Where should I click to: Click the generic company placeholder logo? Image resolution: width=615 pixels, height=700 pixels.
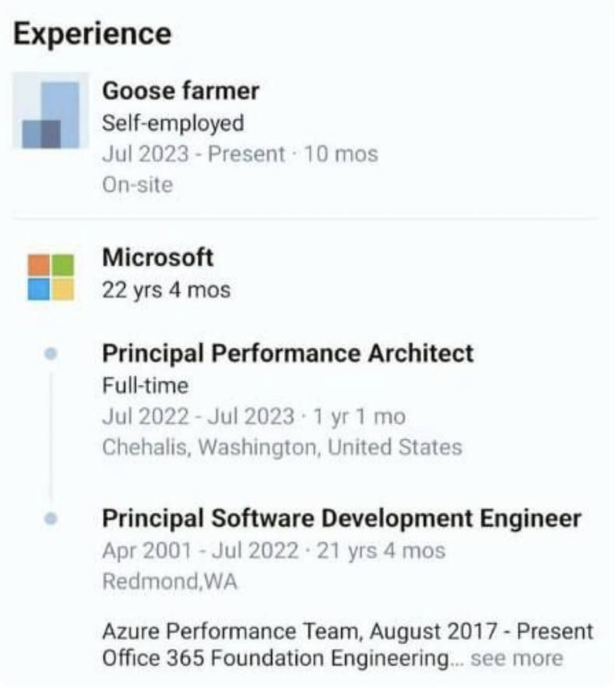(x=51, y=111)
